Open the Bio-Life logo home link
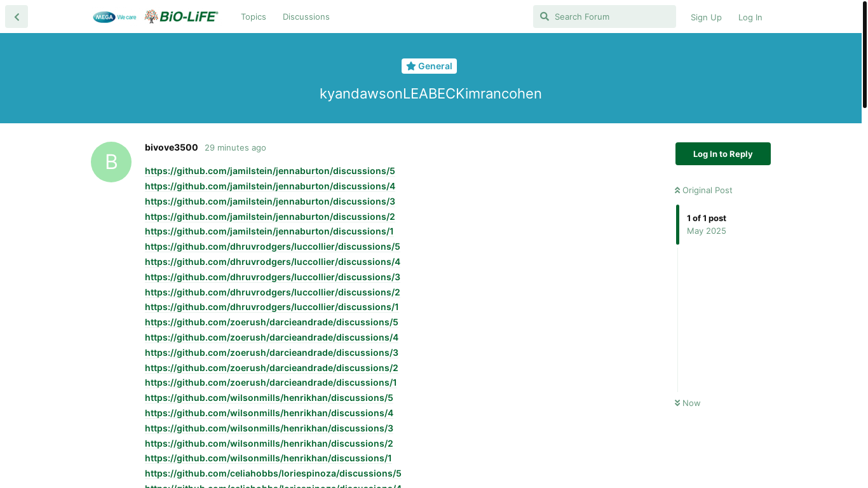The width and height of the screenshot is (868, 488). [x=181, y=17]
